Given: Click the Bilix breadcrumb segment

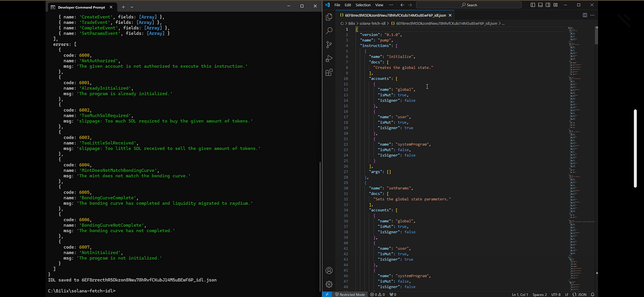Looking at the screenshot, I should 351,23.
